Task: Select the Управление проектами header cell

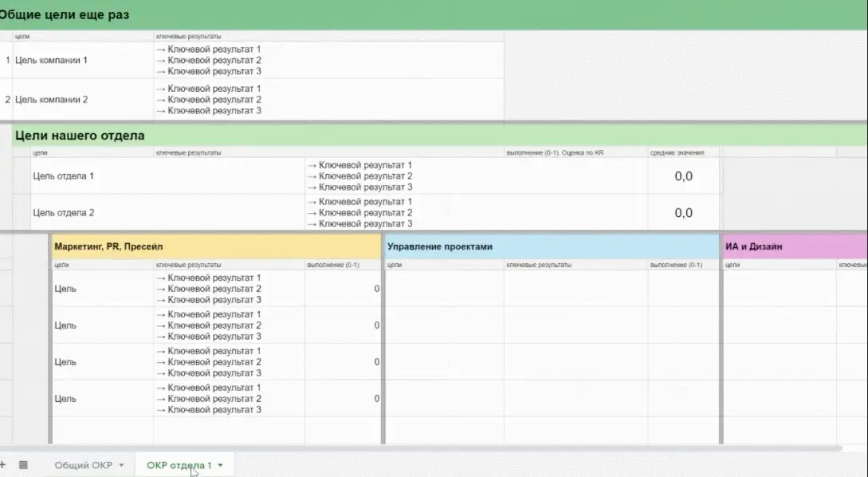Action: click(x=552, y=246)
